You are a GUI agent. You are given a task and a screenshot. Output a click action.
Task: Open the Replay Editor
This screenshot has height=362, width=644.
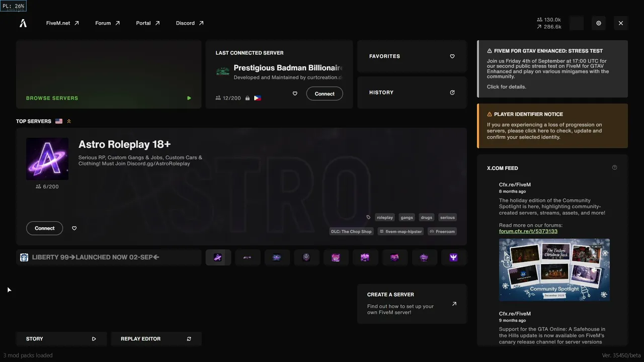coord(156,339)
